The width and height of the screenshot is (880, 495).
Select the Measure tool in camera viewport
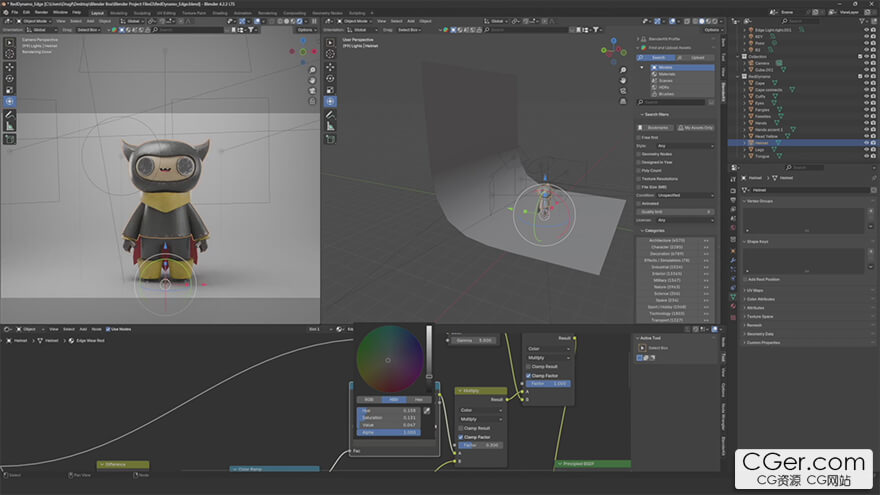pyautogui.click(x=10, y=126)
